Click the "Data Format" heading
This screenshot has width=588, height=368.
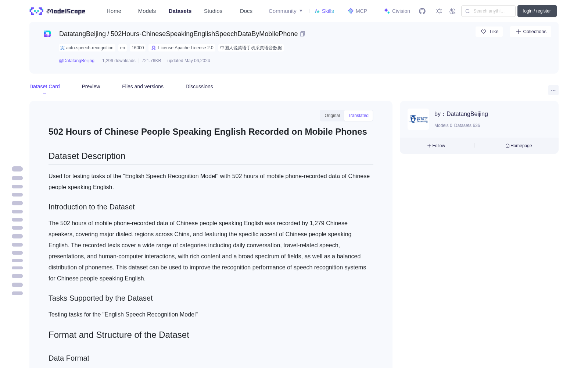pyautogui.click(x=69, y=358)
